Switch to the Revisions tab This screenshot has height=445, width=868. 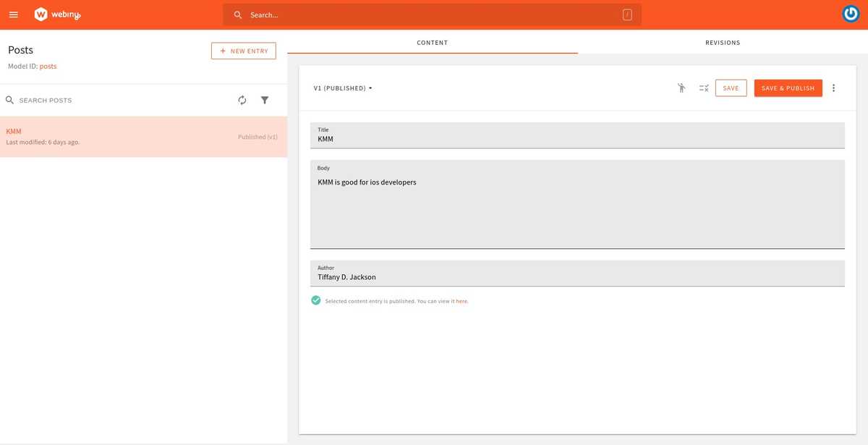click(x=722, y=42)
